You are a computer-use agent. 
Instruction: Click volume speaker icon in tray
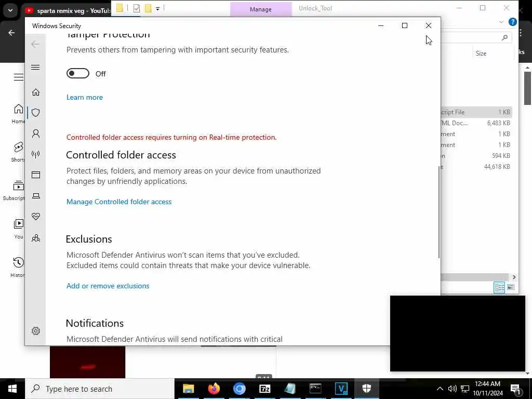[453, 389]
